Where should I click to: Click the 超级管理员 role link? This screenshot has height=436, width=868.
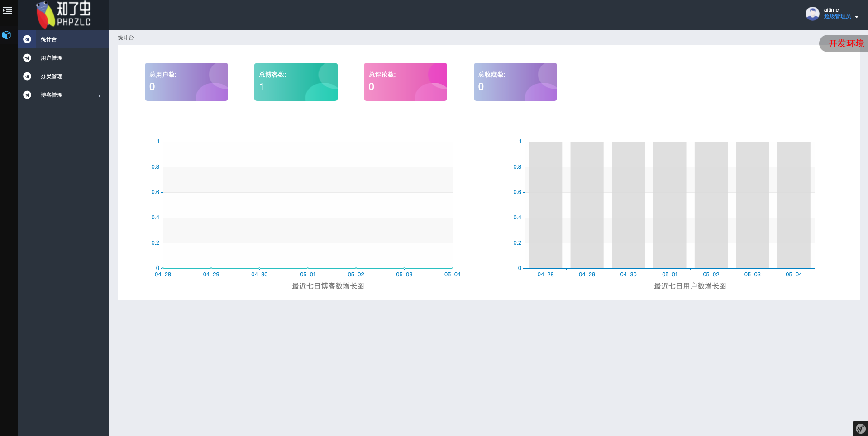point(837,17)
